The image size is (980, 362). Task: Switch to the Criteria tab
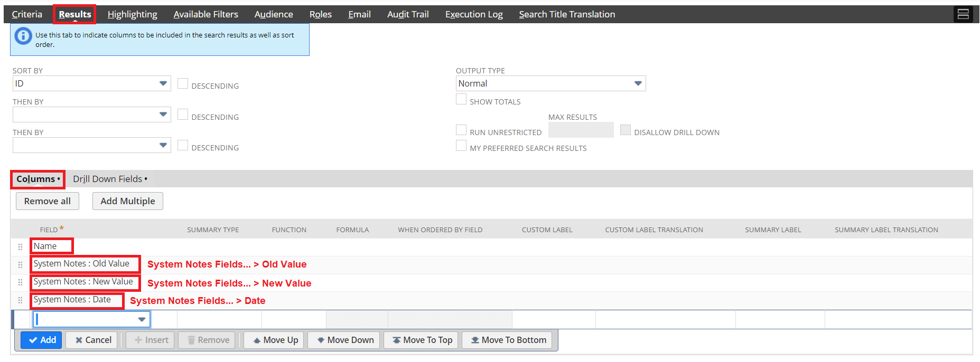pos(27,14)
